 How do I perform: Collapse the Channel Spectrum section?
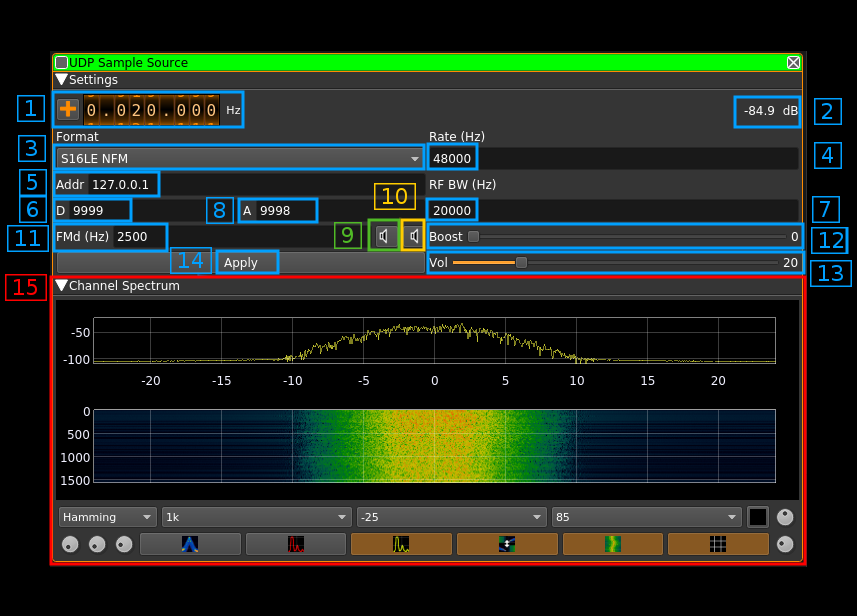(x=62, y=285)
